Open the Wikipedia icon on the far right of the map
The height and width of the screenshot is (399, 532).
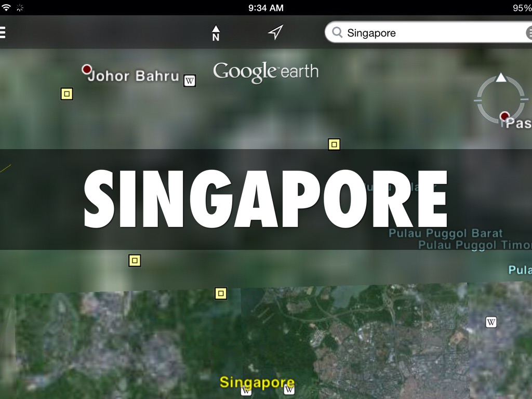(491, 322)
